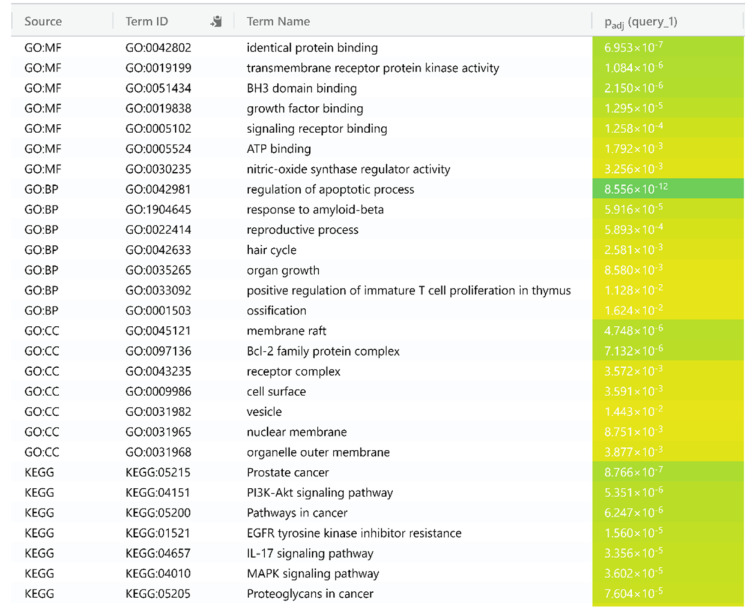755x614 pixels.
Task: Click the 8.556×10⁻¹² green p-value cell
Action: [x=668, y=189]
